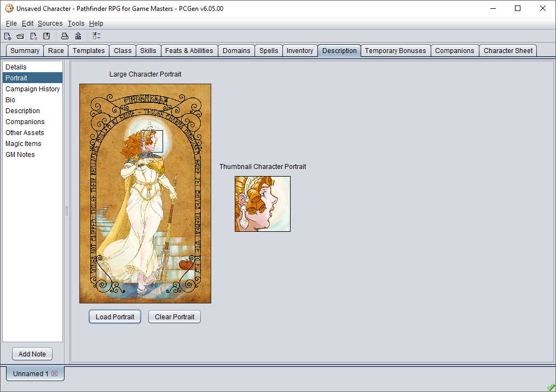The width and height of the screenshot is (556, 392).
Task: Go to the Spells tab
Action: pos(269,51)
